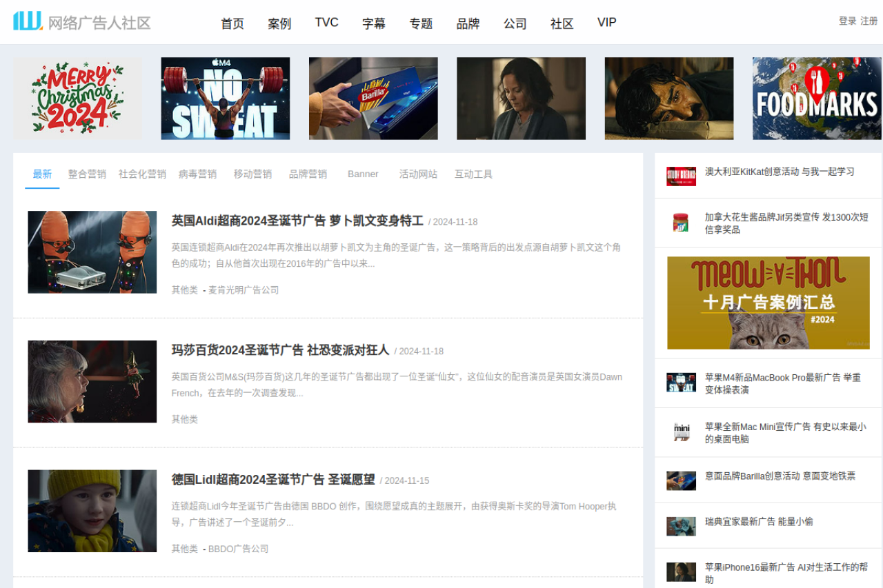Switch to the 活动网站 tab
The height and width of the screenshot is (588, 883).
(x=418, y=174)
